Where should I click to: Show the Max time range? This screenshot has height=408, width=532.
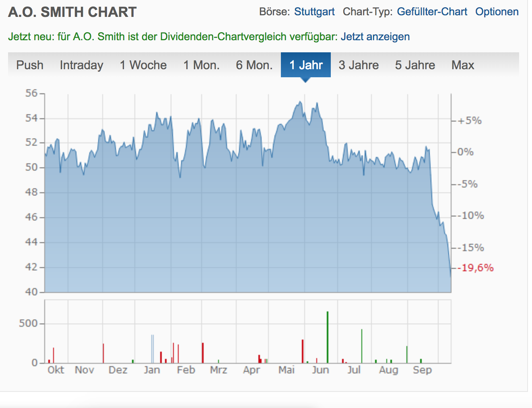[463, 65]
